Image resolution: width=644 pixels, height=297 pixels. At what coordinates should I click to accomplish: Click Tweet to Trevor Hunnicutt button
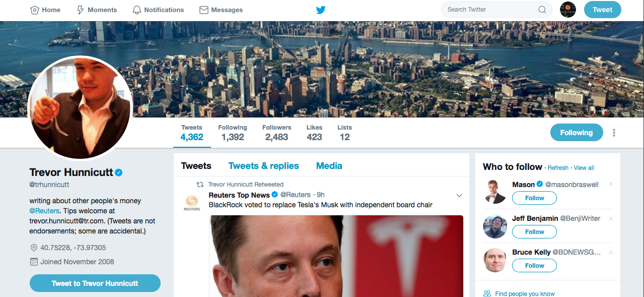[x=95, y=283]
